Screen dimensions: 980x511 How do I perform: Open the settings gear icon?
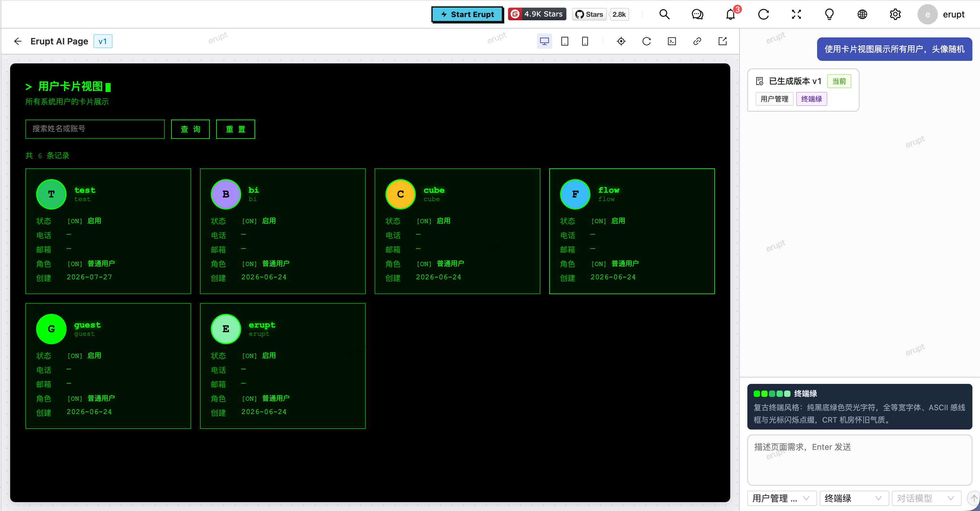pyautogui.click(x=895, y=15)
